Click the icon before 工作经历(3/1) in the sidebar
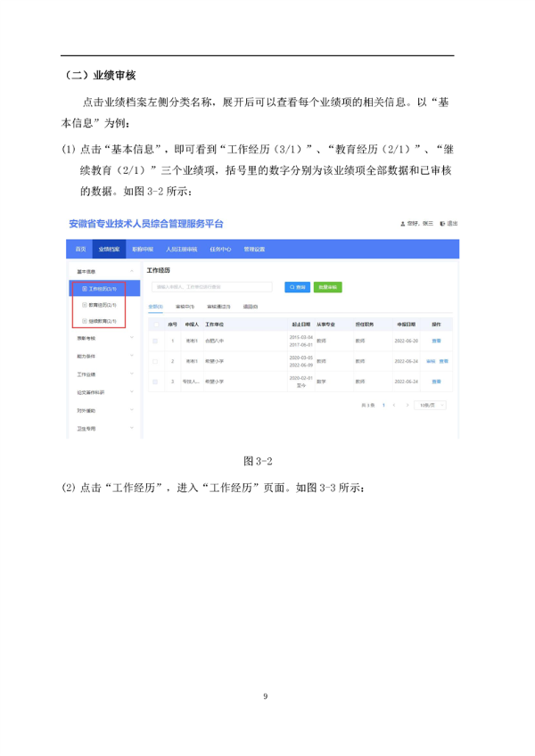Image resolution: width=535 pixels, height=756 pixels. tap(85, 289)
